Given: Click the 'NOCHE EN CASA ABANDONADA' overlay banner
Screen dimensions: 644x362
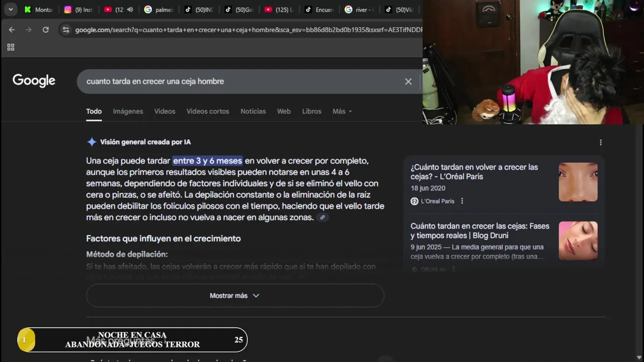Looking at the screenshot, I should [x=132, y=340].
